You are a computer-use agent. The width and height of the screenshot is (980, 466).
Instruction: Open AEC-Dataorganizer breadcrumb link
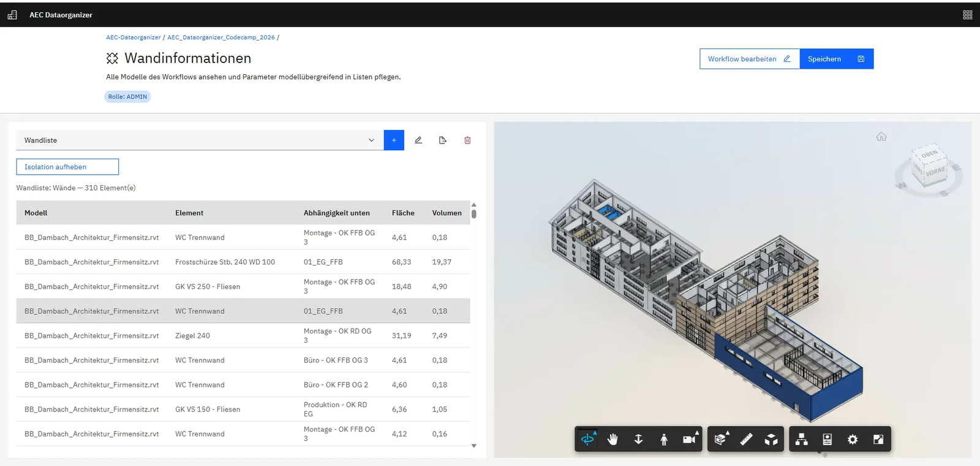pyautogui.click(x=134, y=37)
